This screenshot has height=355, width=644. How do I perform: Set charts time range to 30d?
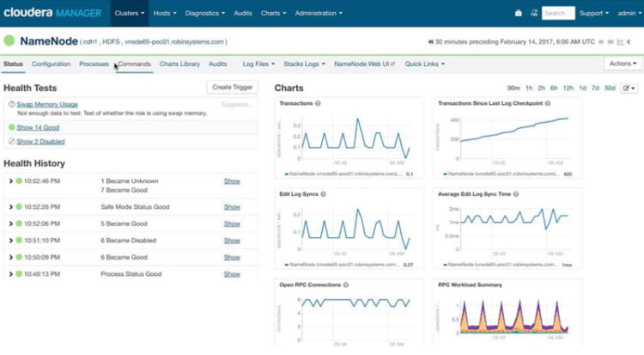point(610,88)
